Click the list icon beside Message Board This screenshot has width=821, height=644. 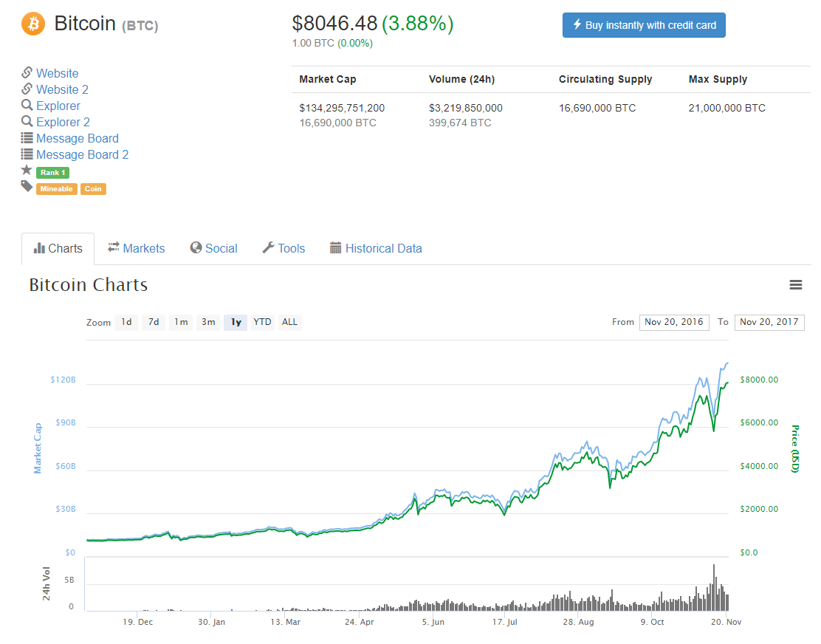[27, 138]
